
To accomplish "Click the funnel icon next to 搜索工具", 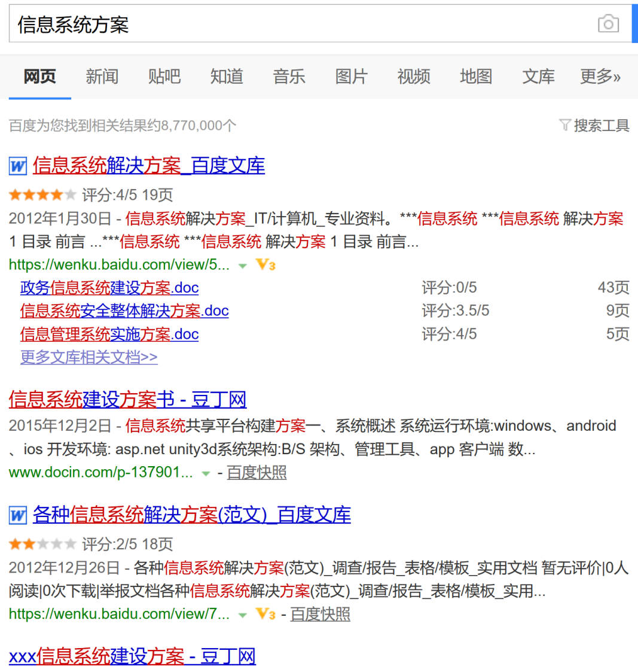I will point(565,125).
